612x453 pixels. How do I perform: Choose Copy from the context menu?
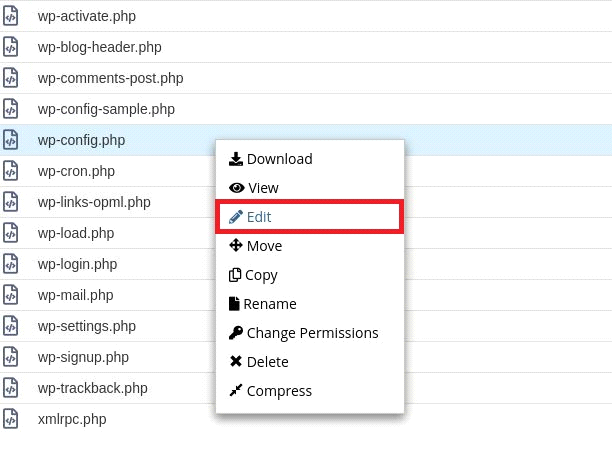click(x=261, y=275)
